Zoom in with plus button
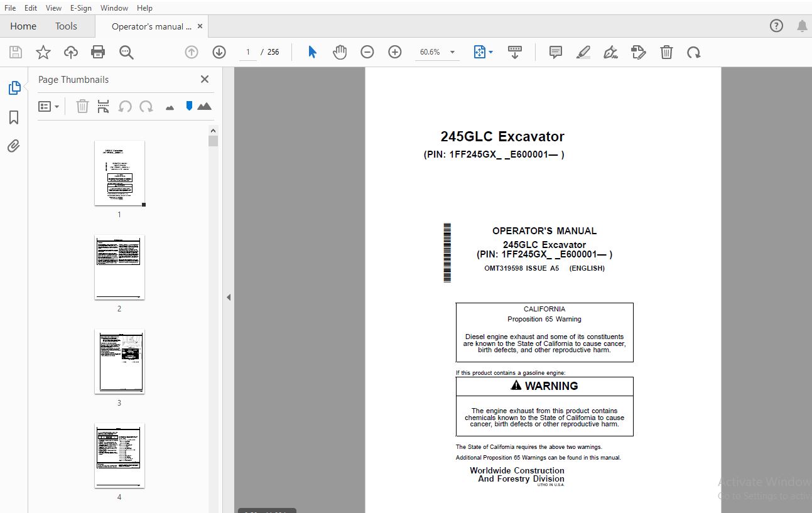This screenshot has width=812, height=513. pyautogui.click(x=395, y=52)
